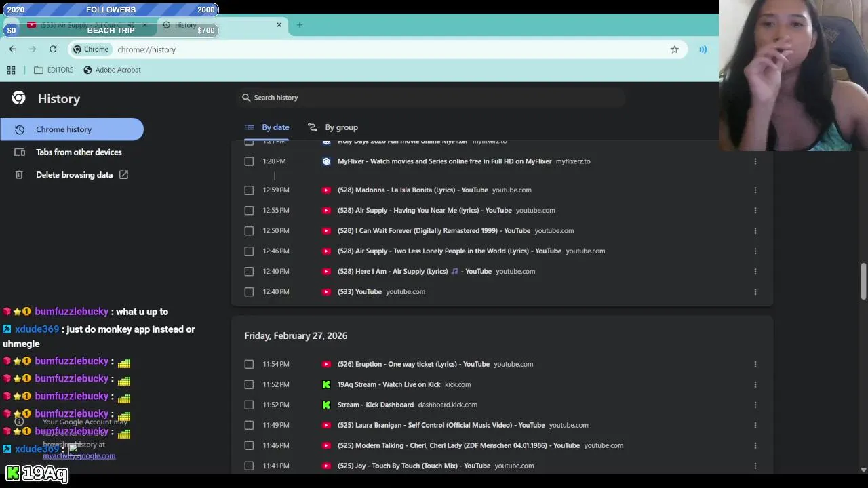868x488 pixels.
Task: Check the Laura Branigan Self Control entry
Action: point(249,426)
